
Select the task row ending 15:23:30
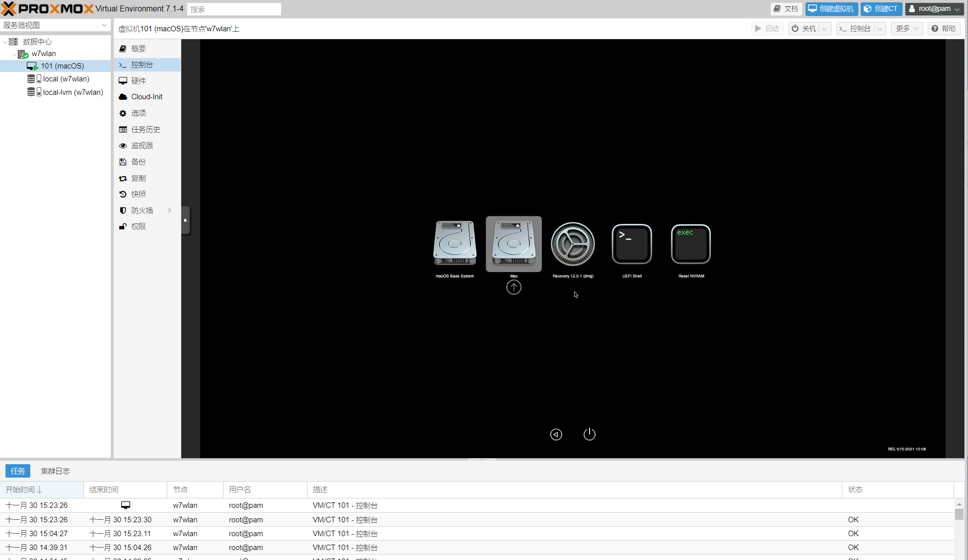[x=477, y=519]
